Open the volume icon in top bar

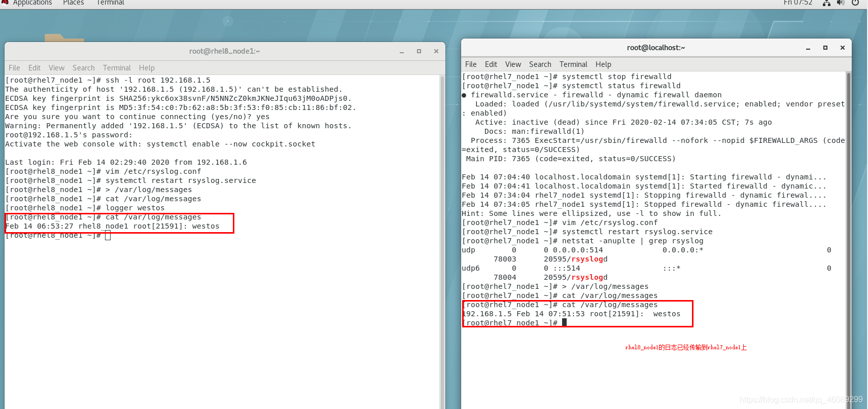841,3
